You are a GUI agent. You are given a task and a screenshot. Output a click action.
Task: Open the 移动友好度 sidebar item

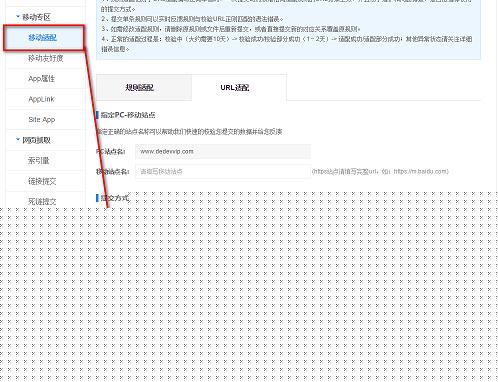[x=45, y=58]
